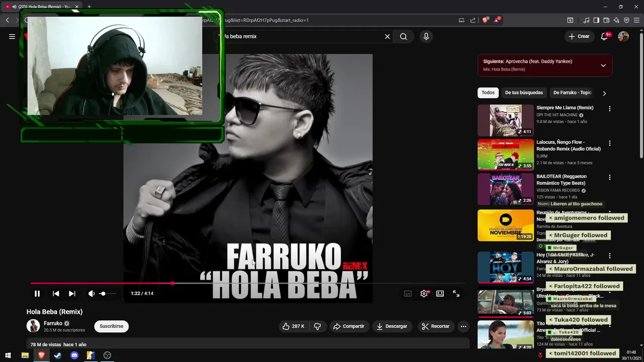Select the De tus búsquedas chip
Viewport: 644px width, 362px height.
524,93
